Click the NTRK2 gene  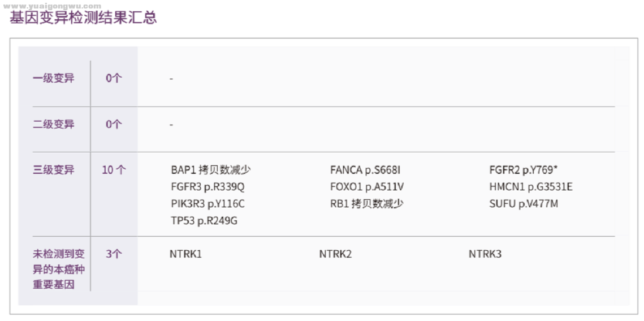335,254
